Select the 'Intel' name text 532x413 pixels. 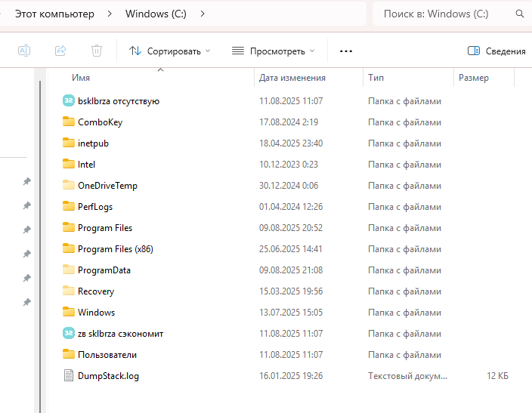[x=86, y=165]
